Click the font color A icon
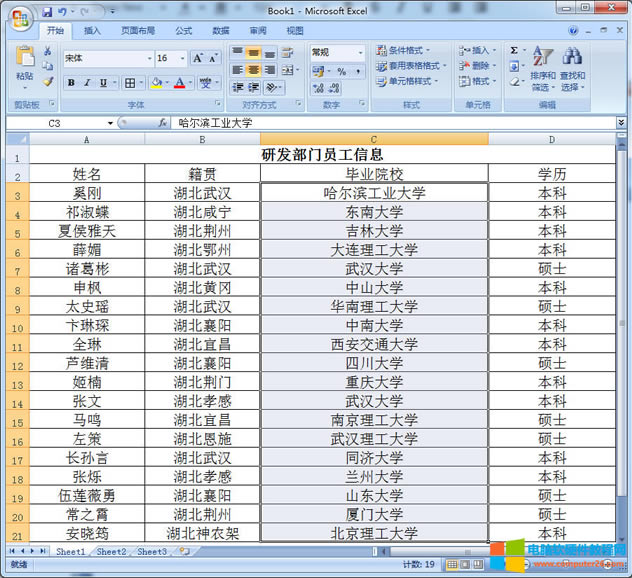Image resolution: width=632 pixels, height=578 pixels. click(179, 83)
